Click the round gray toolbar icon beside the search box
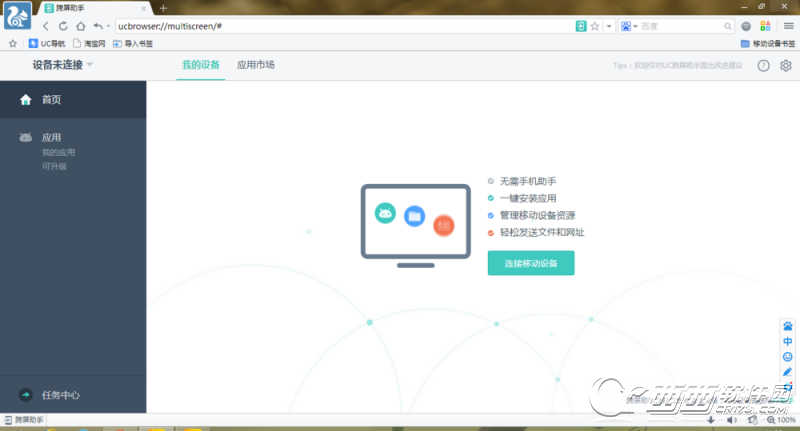This screenshot has height=431, width=800. tap(746, 26)
